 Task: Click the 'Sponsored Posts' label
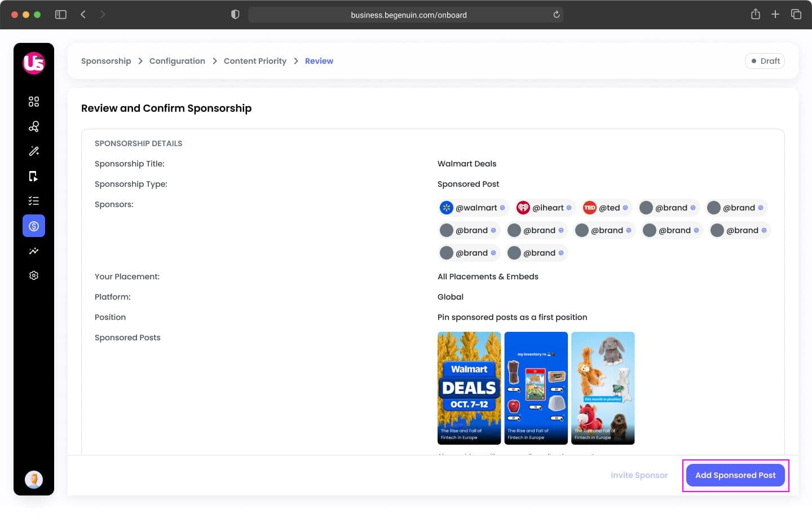[127, 337]
